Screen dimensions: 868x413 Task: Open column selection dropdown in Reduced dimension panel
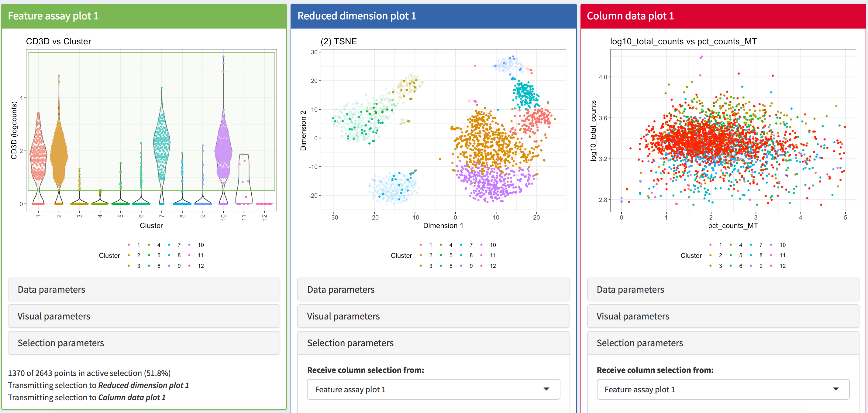pos(433,389)
